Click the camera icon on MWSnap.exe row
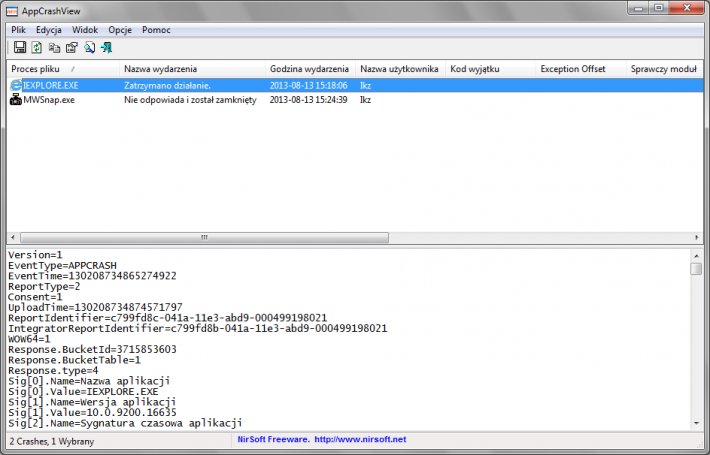Image resolution: width=710 pixels, height=455 pixels. pos(16,100)
